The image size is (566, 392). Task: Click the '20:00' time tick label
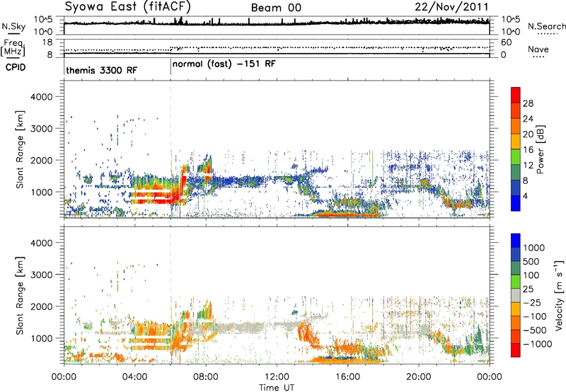click(418, 377)
